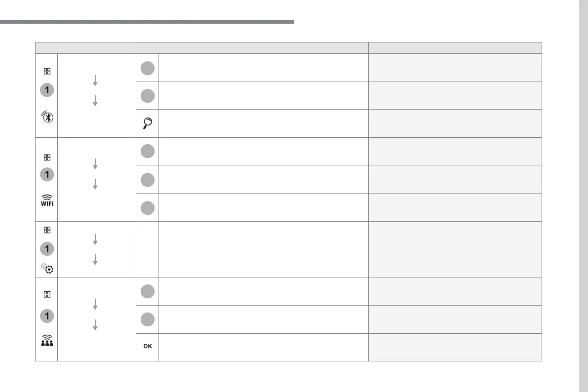This screenshot has height=392, width=588.
Task: Click the magnifying glass search icon
Action: click(x=147, y=123)
